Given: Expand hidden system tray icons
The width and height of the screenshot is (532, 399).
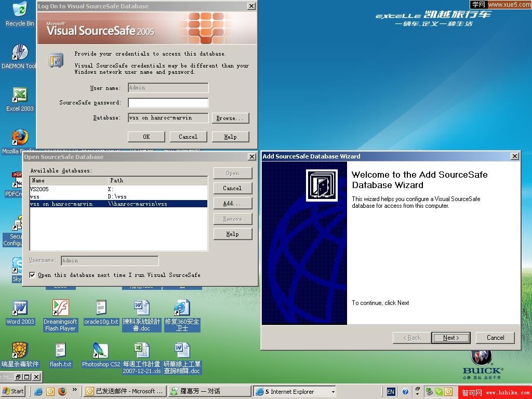Looking at the screenshot, I should 417,392.
